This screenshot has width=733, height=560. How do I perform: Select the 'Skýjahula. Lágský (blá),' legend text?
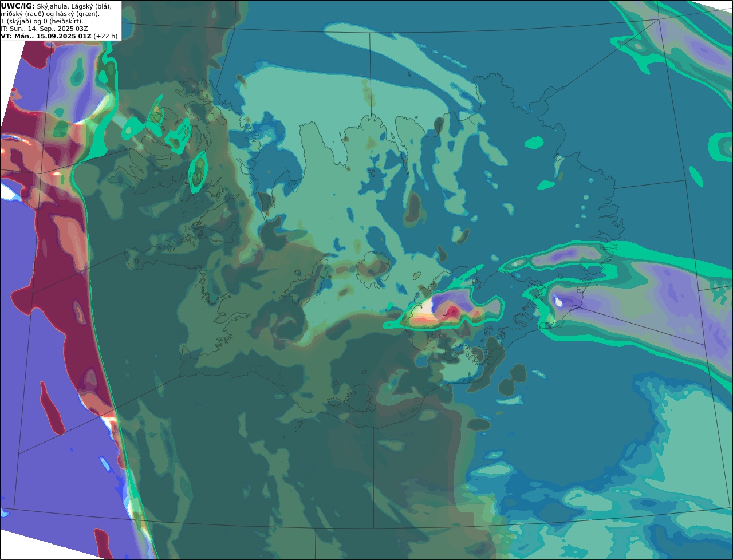pos(74,6)
